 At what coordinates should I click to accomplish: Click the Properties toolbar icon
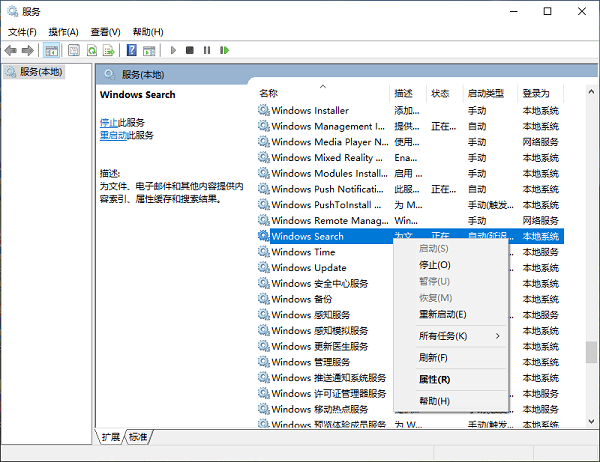73,50
